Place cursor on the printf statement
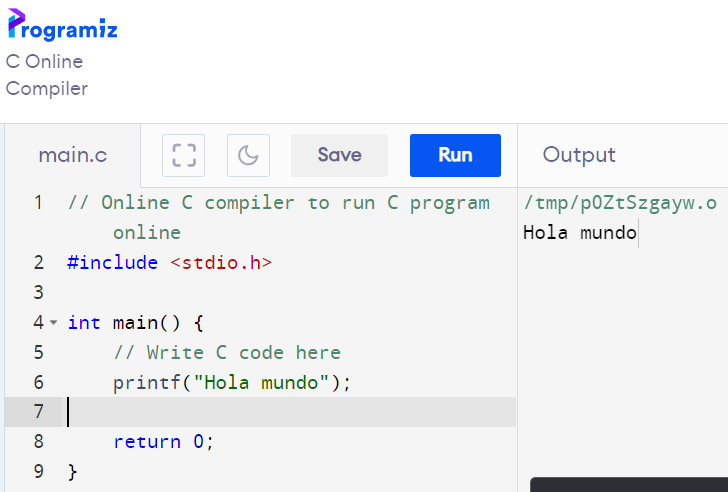728x492 pixels. coord(232,382)
